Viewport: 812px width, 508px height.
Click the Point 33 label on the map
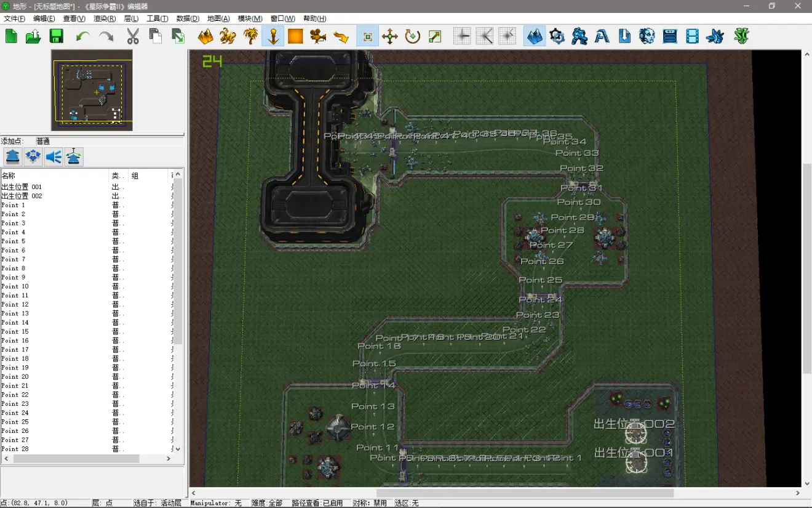click(x=577, y=153)
